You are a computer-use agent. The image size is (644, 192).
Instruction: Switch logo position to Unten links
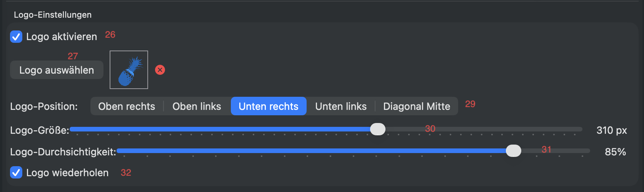[341, 106]
